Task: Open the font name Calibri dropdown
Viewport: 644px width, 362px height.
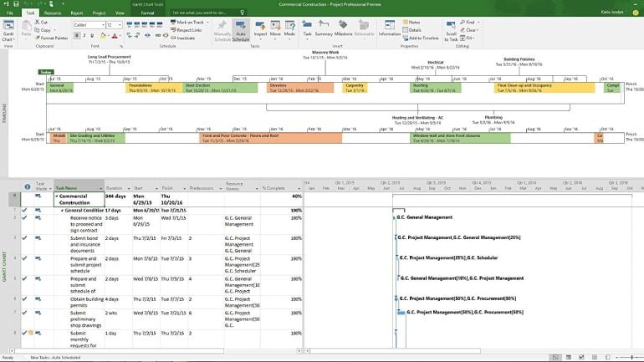Action: (x=102, y=25)
